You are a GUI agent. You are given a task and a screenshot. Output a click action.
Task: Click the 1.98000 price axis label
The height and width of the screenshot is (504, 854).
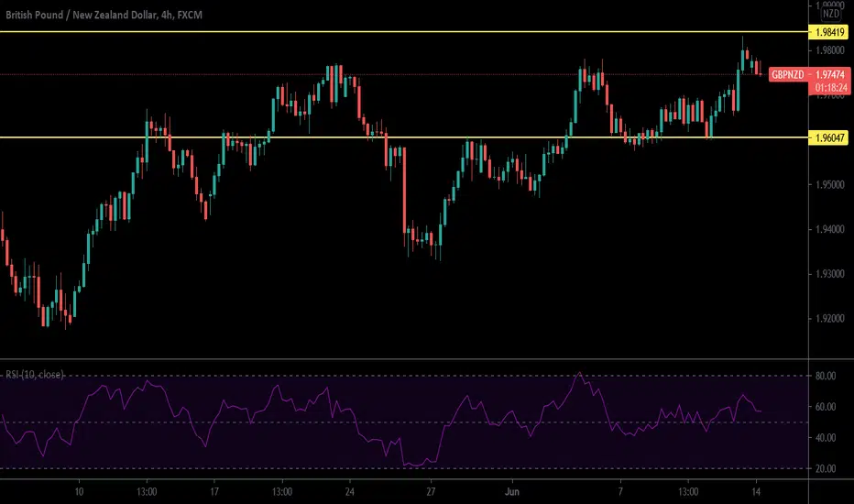(829, 50)
